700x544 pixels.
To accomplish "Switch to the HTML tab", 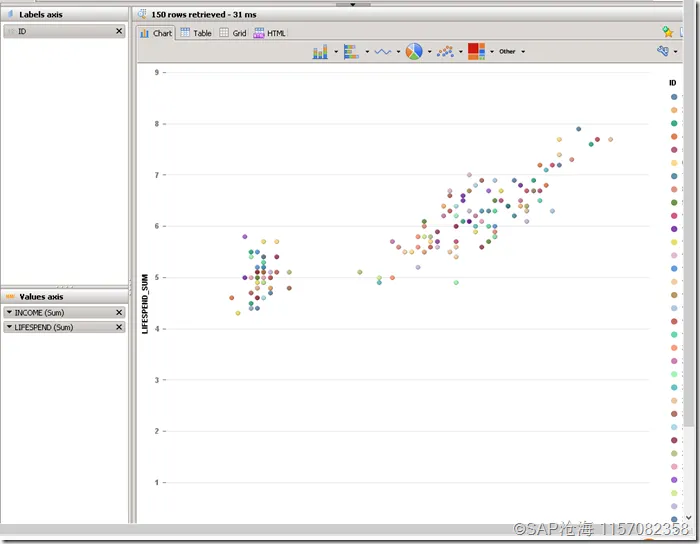I will [269, 33].
